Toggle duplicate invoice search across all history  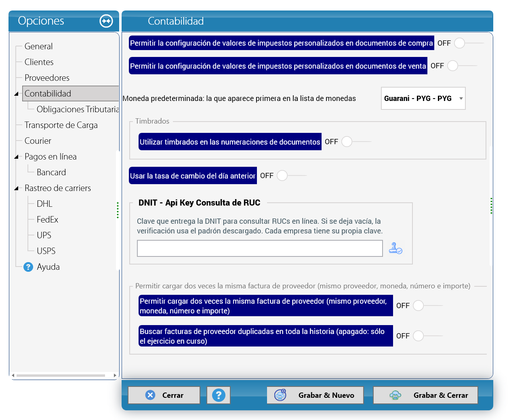coord(427,336)
